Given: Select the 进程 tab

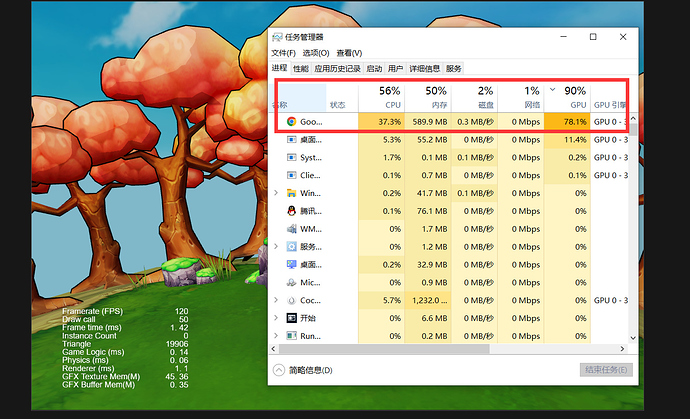Looking at the screenshot, I should click(x=279, y=68).
